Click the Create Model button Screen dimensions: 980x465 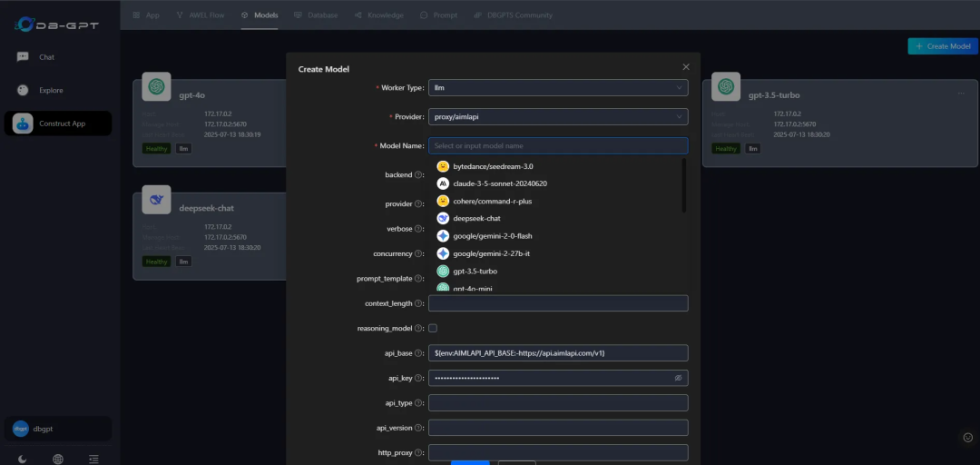(943, 46)
